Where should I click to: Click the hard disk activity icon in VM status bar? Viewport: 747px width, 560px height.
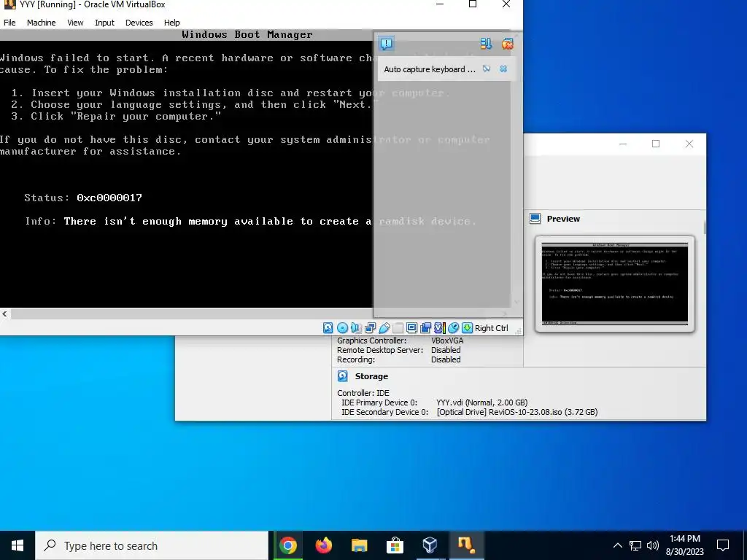click(328, 327)
